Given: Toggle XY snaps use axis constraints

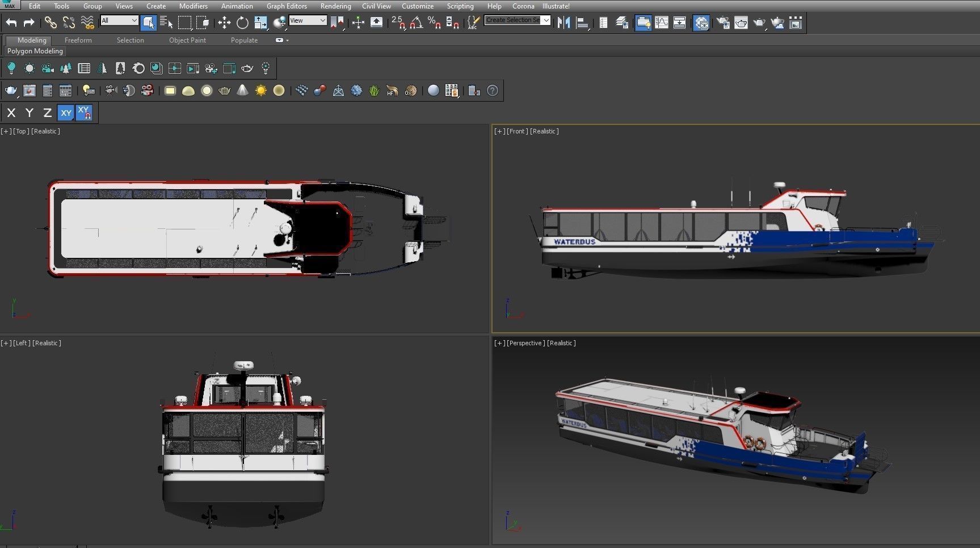Looking at the screenshot, I should 84,112.
